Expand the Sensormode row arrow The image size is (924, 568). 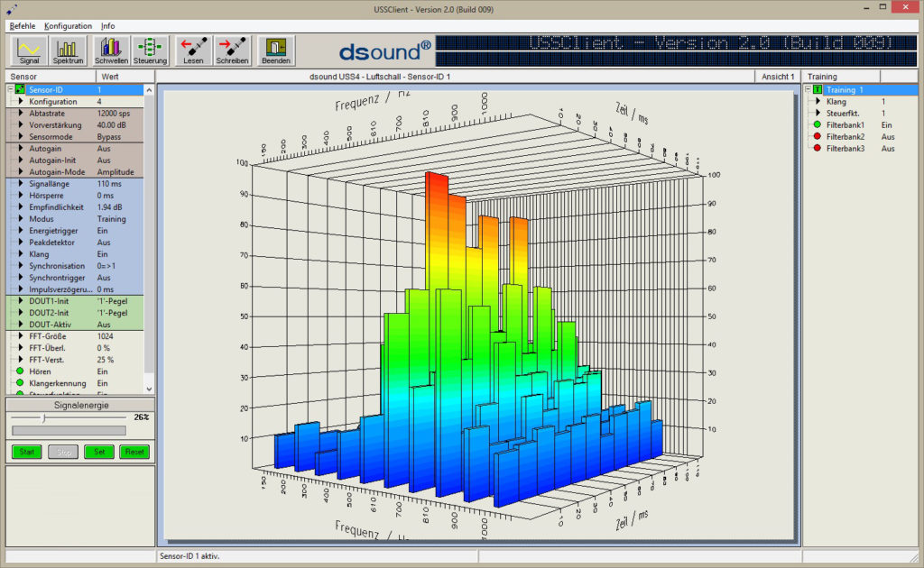coord(21,136)
